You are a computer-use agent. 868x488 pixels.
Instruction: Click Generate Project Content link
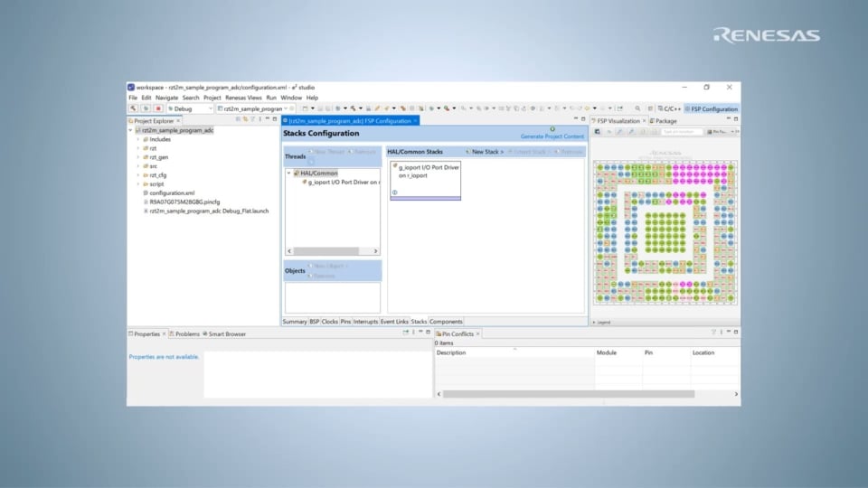tap(552, 136)
